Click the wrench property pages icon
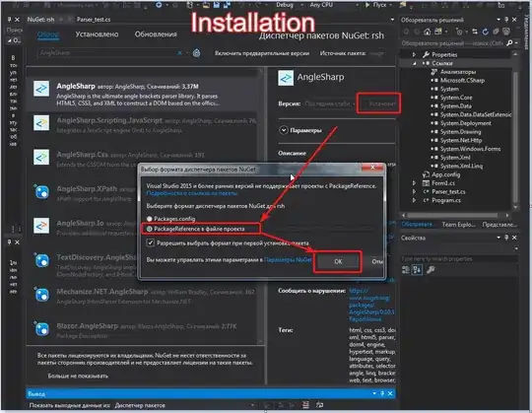The height and width of the screenshot is (413, 532). (431, 270)
